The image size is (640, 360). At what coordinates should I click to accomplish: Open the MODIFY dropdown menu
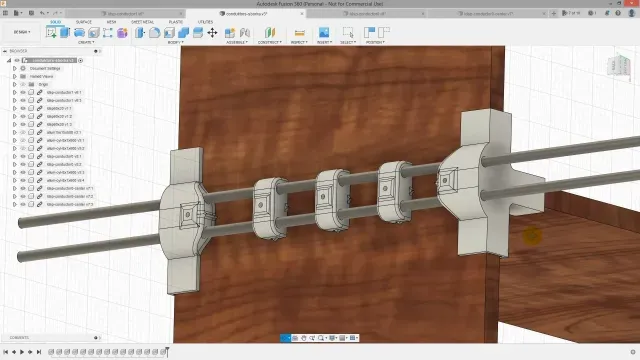point(176,42)
